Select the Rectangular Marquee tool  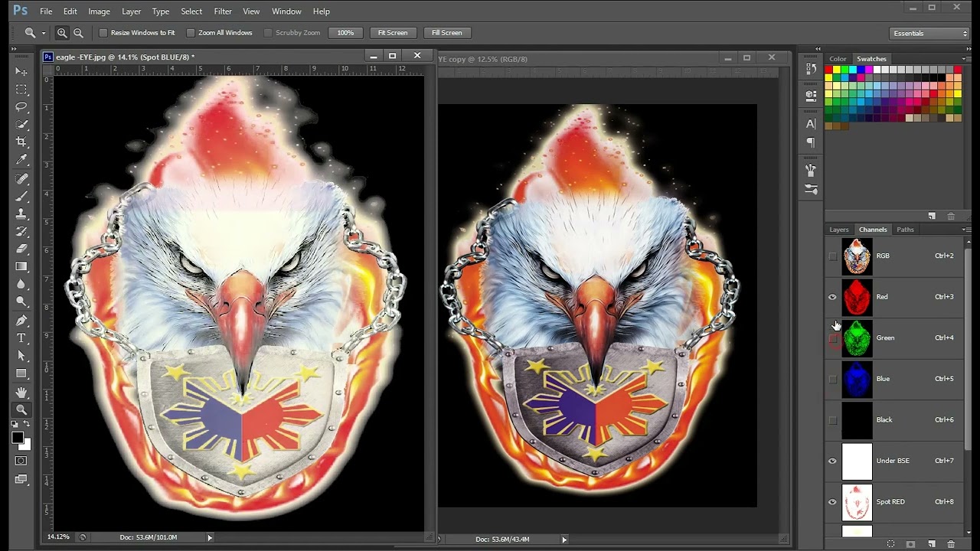click(x=21, y=89)
